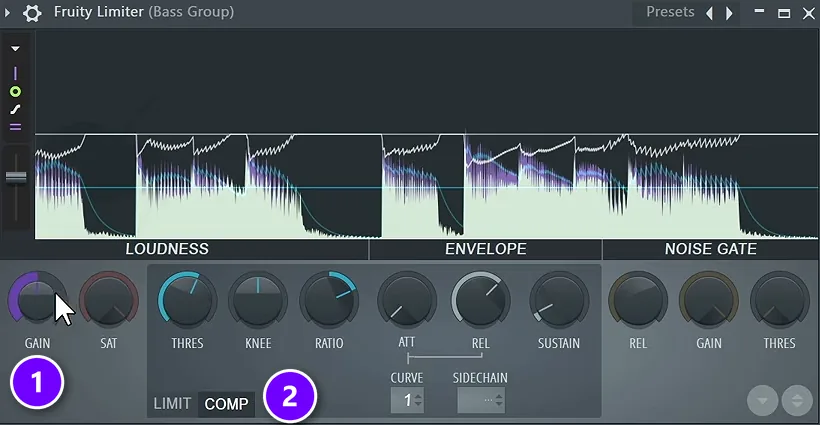Click the loudness GAIN knob
The width and height of the screenshot is (820, 425).
(37, 300)
